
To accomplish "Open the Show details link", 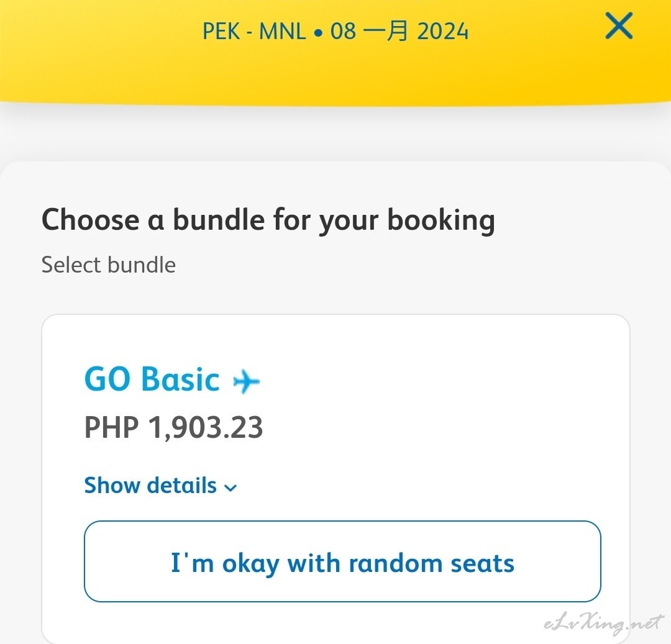I will point(160,486).
